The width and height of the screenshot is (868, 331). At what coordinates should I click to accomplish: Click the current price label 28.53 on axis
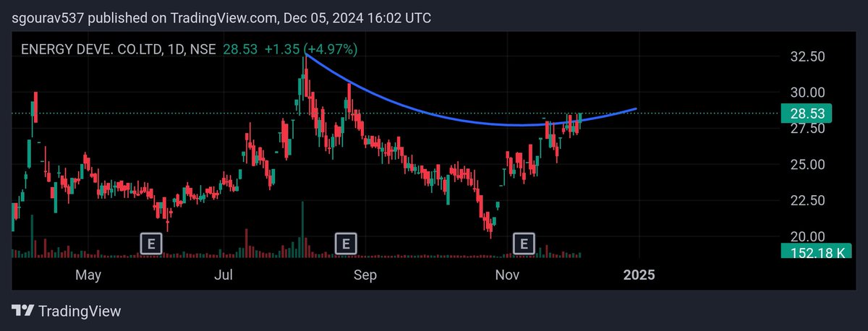click(807, 113)
